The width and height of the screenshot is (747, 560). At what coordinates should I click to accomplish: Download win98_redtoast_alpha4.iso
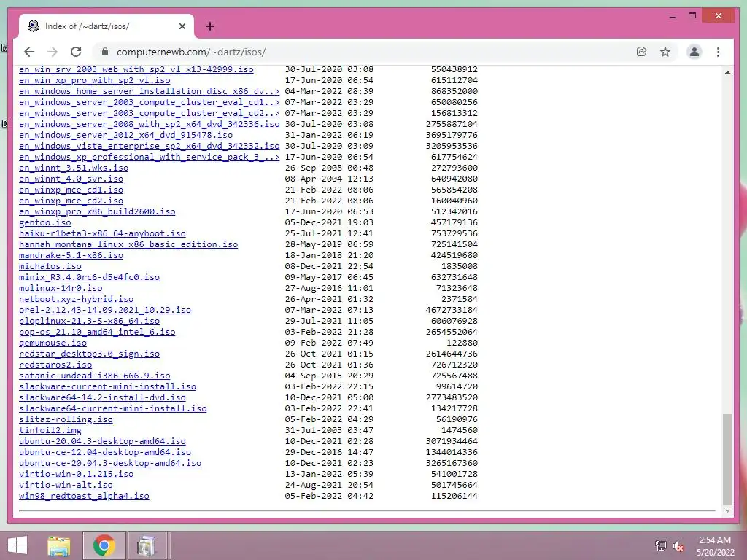84,497
